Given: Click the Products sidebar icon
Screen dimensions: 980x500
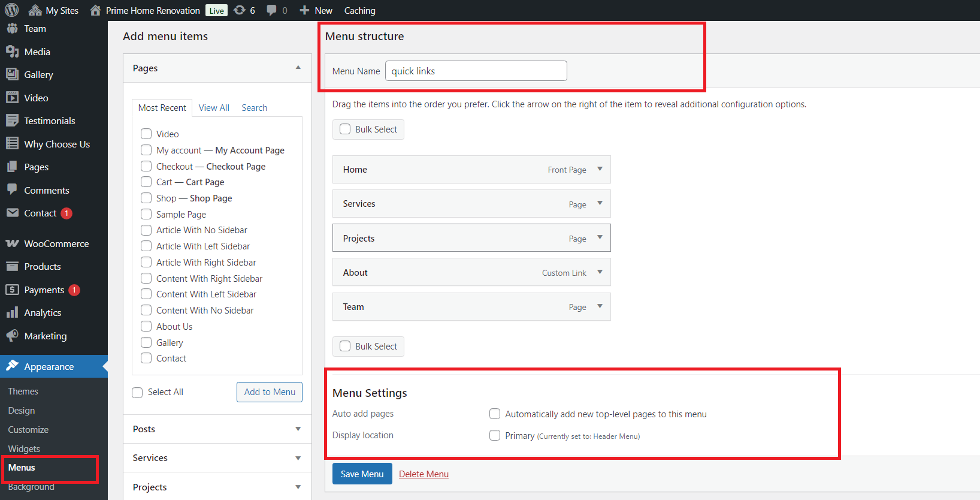Looking at the screenshot, I should [x=12, y=266].
